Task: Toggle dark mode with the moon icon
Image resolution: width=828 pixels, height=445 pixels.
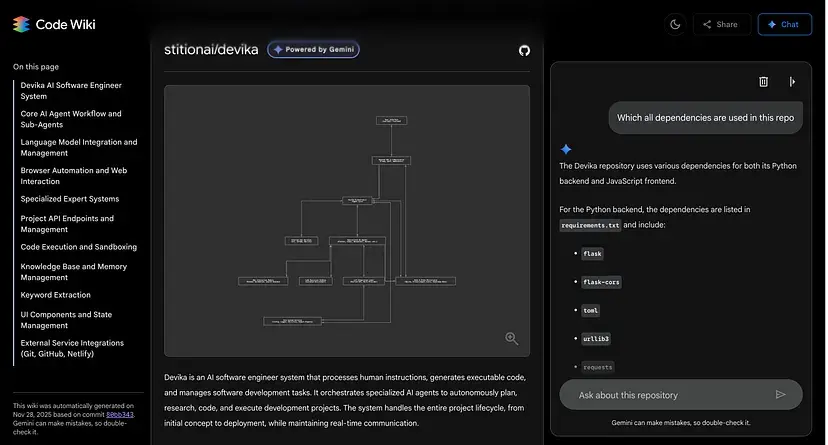Action: coord(675,24)
